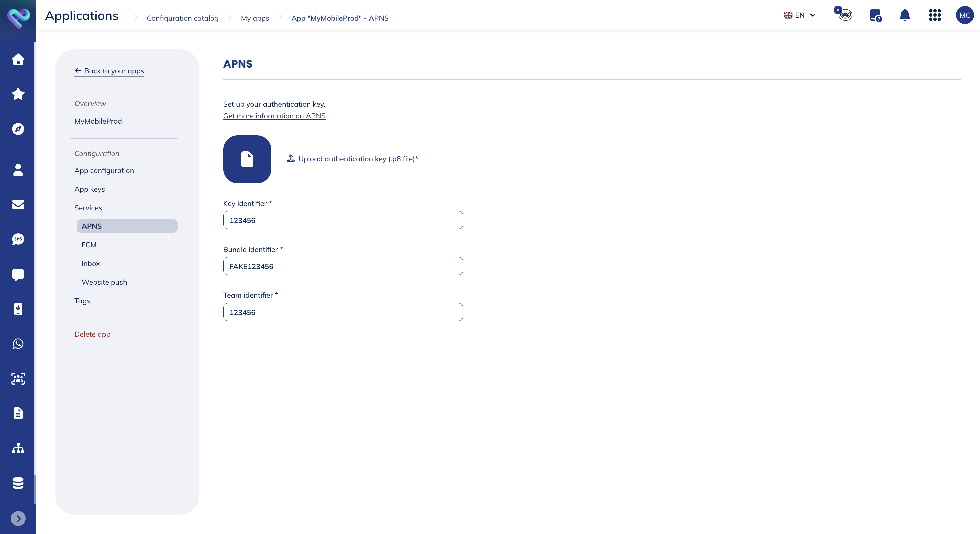Click the MC user avatar

click(x=964, y=15)
